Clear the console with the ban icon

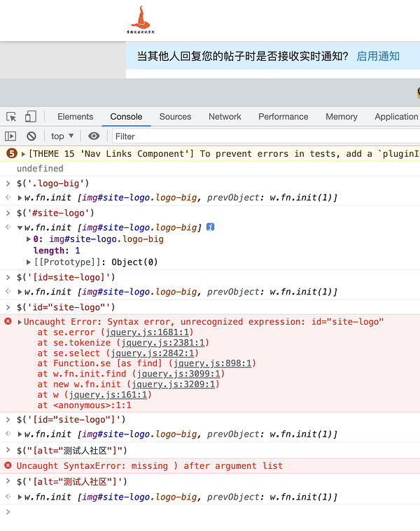[x=31, y=136]
